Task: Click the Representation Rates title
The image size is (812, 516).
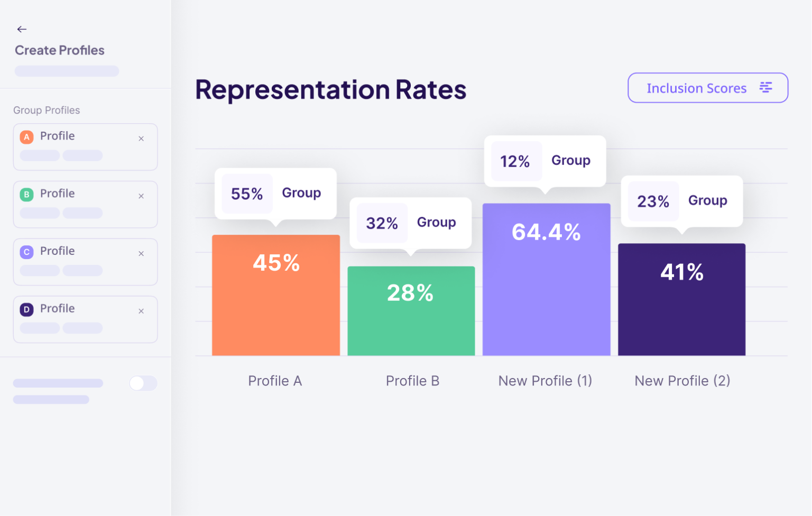Action: 330,90
